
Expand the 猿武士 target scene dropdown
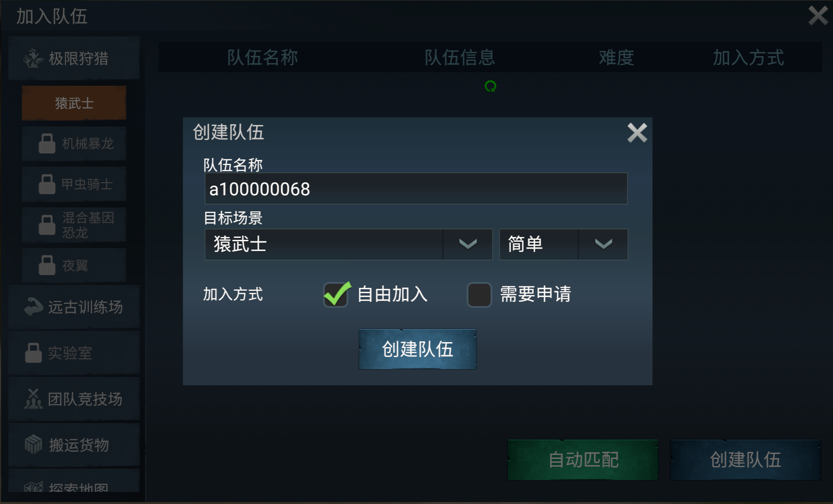pos(349,244)
